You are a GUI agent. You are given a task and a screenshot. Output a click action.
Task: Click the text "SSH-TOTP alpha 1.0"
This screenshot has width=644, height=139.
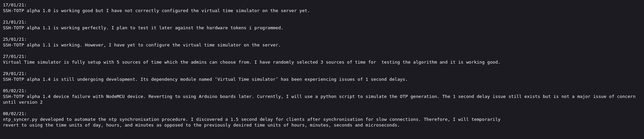pos(27,11)
